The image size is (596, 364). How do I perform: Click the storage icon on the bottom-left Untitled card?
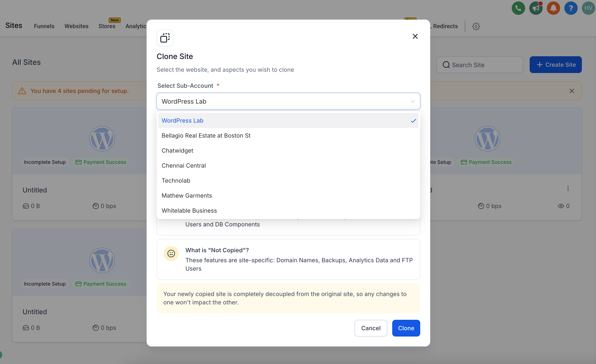coord(26,328)
